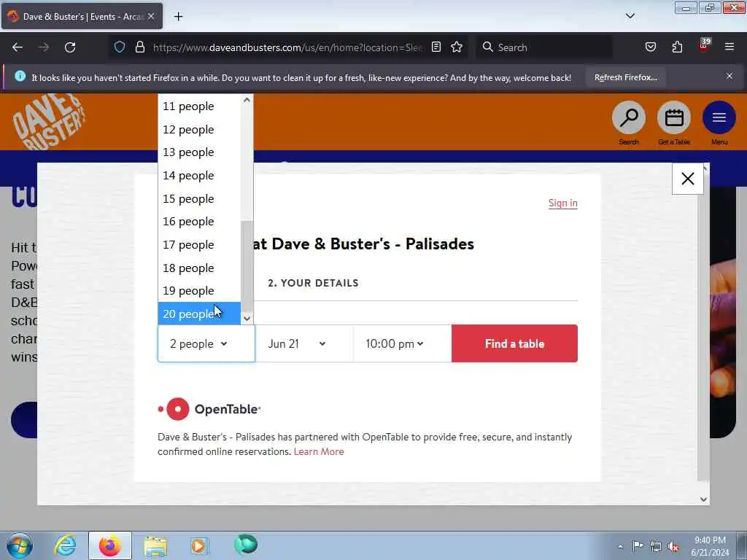Open the site Search magnifier icon
This screenshot has width=747, height=560.
tap(628, 117)
